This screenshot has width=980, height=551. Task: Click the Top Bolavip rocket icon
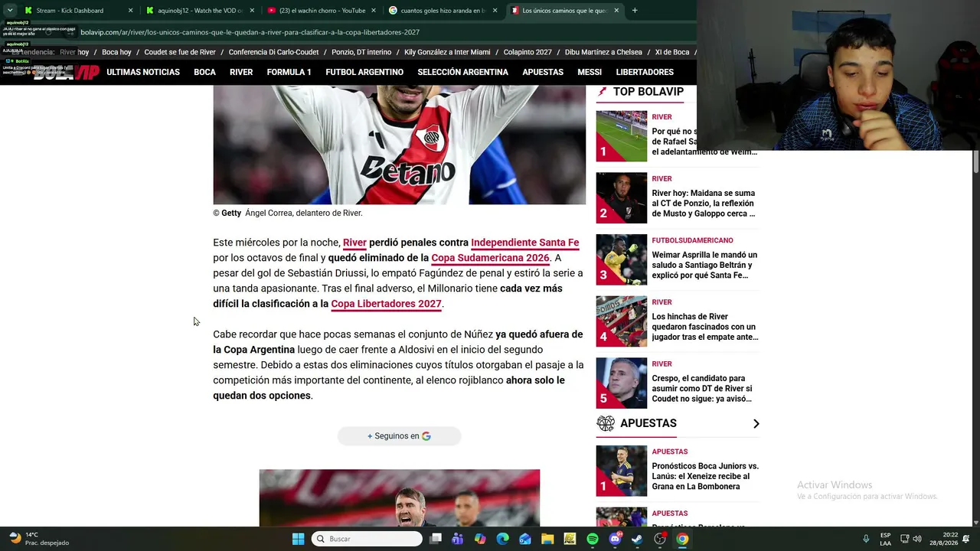coord(602,92)
